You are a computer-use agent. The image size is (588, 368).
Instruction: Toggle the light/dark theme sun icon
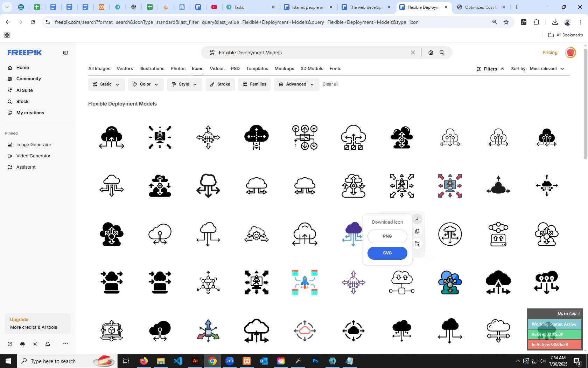point(35,344)
